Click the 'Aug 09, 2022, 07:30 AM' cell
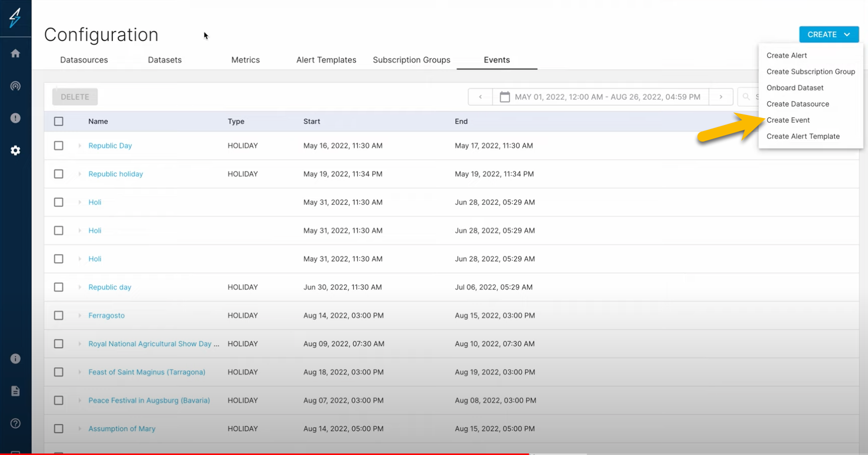The image size is (868, 455). [344, 344]
